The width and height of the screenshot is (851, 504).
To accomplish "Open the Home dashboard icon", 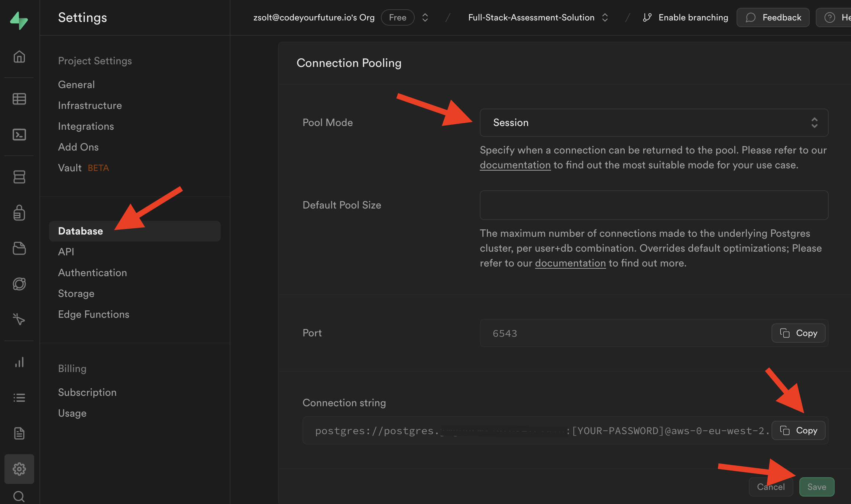I will [19, 56].
